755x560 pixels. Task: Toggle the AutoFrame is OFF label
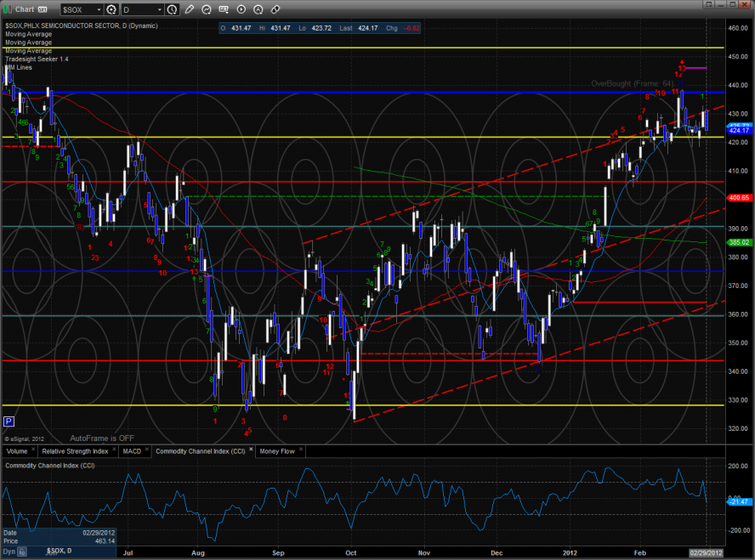click(x=102, y=438)
